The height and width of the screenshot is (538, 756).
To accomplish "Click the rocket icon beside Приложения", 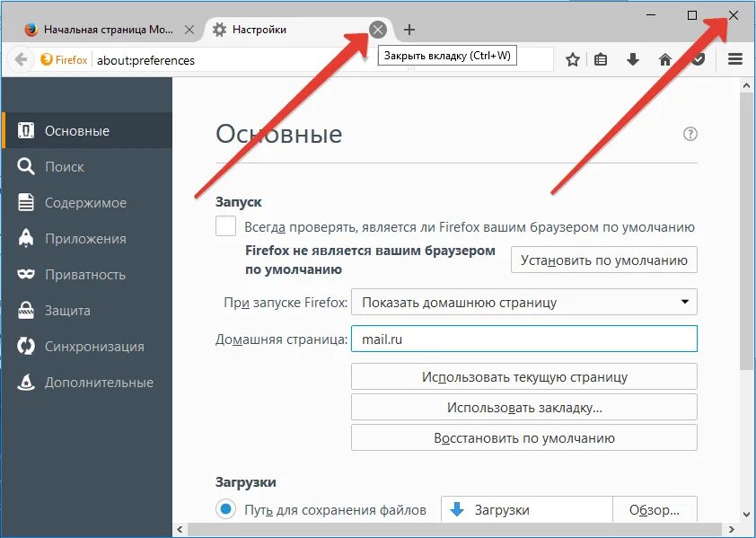I will 25,238.
